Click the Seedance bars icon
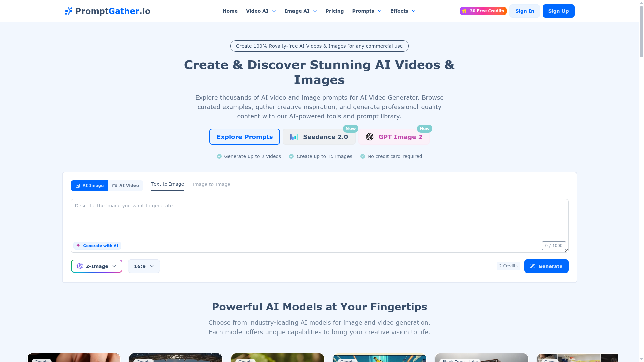644x362 pixels. (x=294, y=137)
